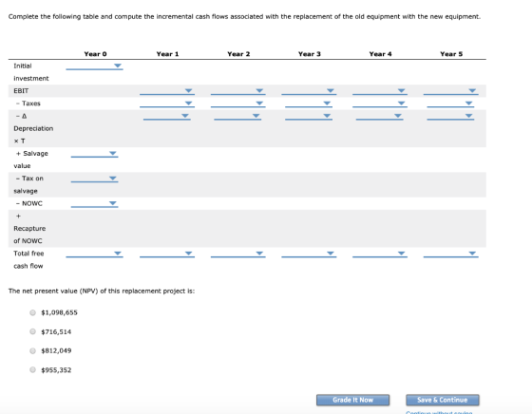The image size is (532, 414).
Task: Select the $716,514 NPV option
Action: tap(32, 331)
